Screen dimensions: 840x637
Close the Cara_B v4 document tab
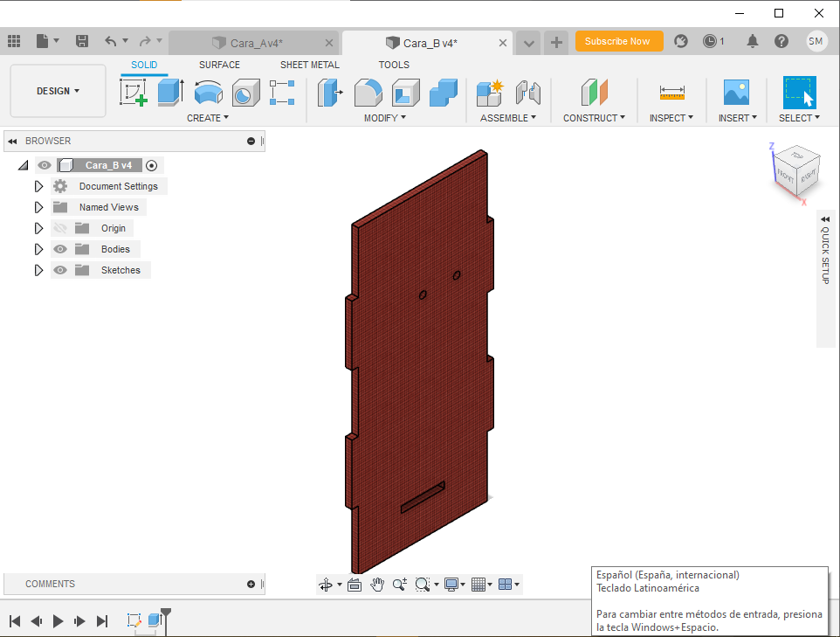pos(502,43)
